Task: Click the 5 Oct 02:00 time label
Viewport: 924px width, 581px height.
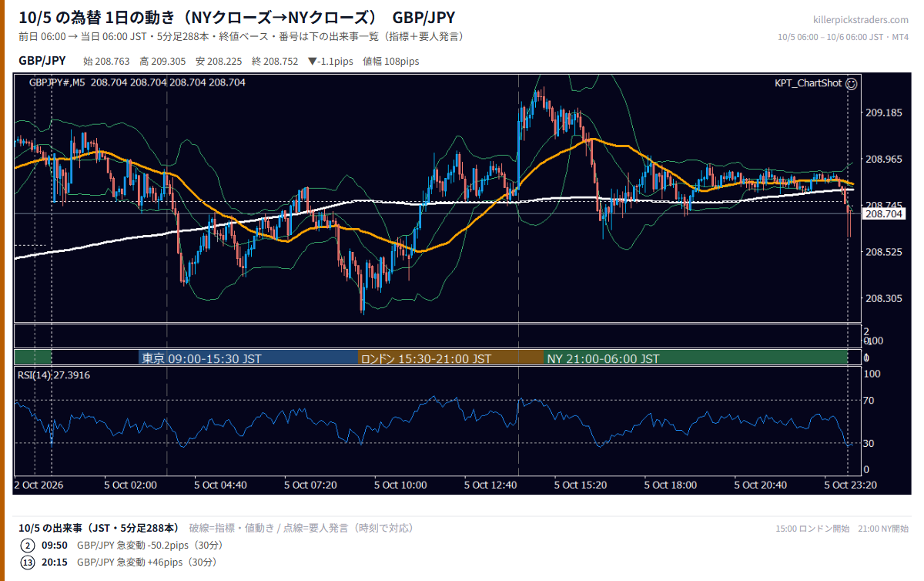Action: pyautogui.click(x=131, y=485)
